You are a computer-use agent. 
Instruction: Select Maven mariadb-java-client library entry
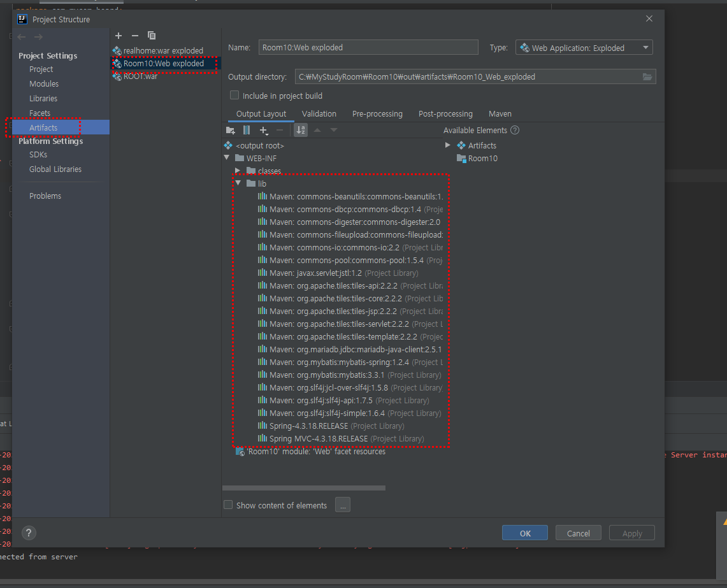tap(350, 350)
